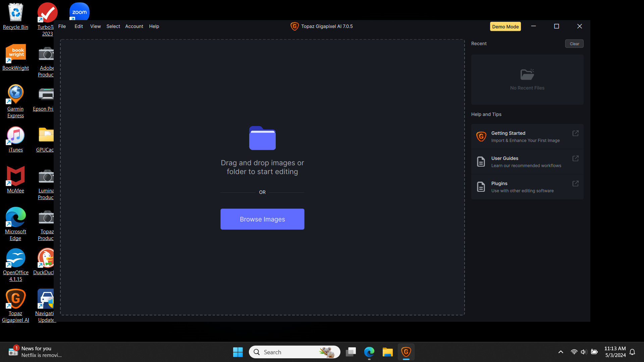Click the Demo Mode badge

click(x=505, y=26)
